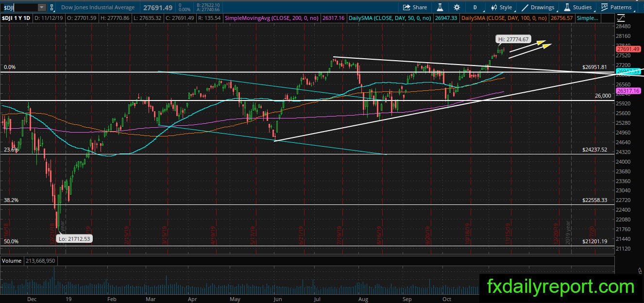644x303 pixels.
Task: Click the price-axis scale icon above 28480
Action: click(621, 18)
